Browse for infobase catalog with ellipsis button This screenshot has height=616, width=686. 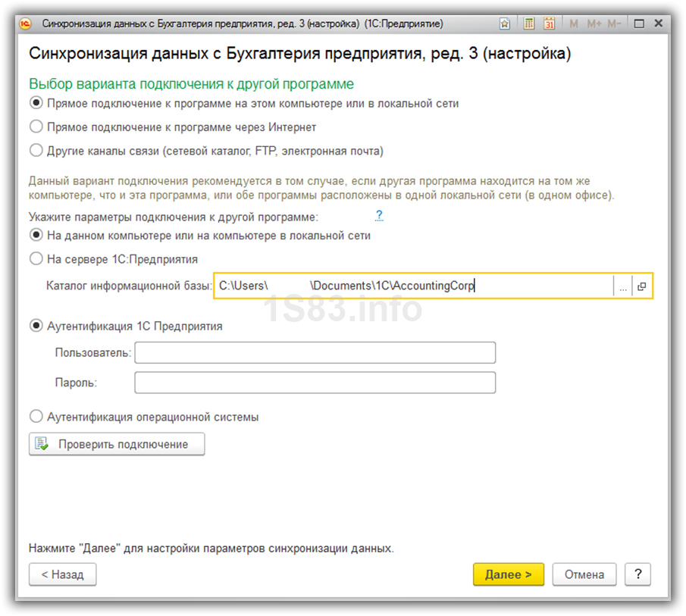click(623, 286)
